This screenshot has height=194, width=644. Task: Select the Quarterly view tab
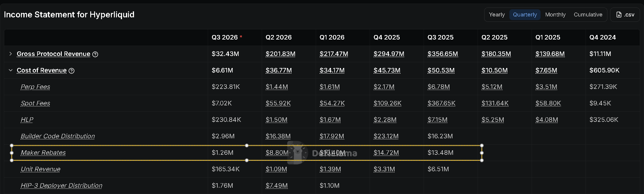(525, 15)
